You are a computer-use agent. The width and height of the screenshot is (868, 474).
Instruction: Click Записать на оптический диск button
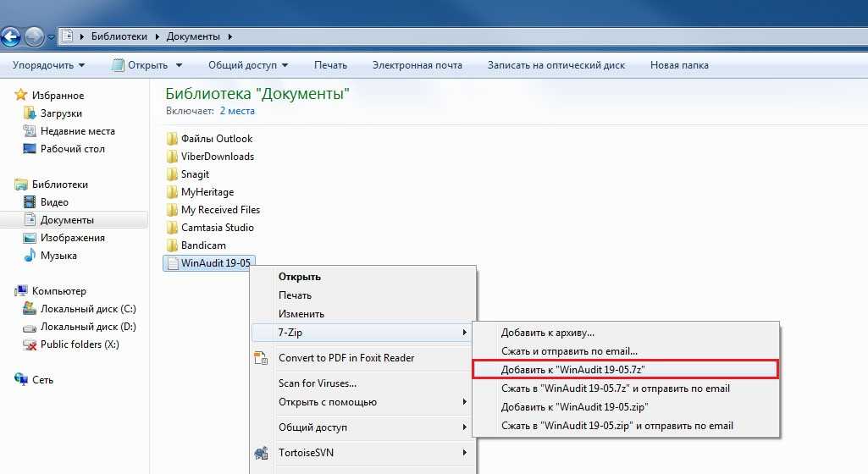pyautogui.click(x=556, y=65)
